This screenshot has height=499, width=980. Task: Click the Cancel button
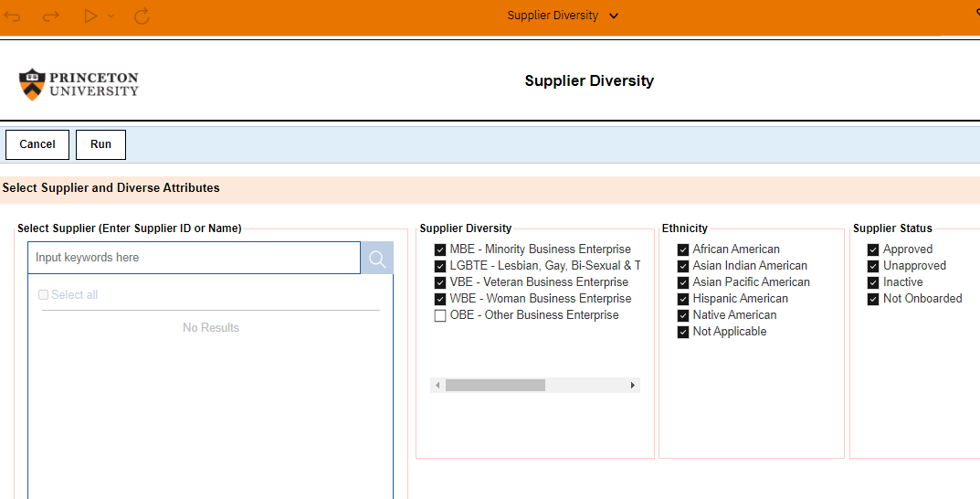[x=37, y=144]
